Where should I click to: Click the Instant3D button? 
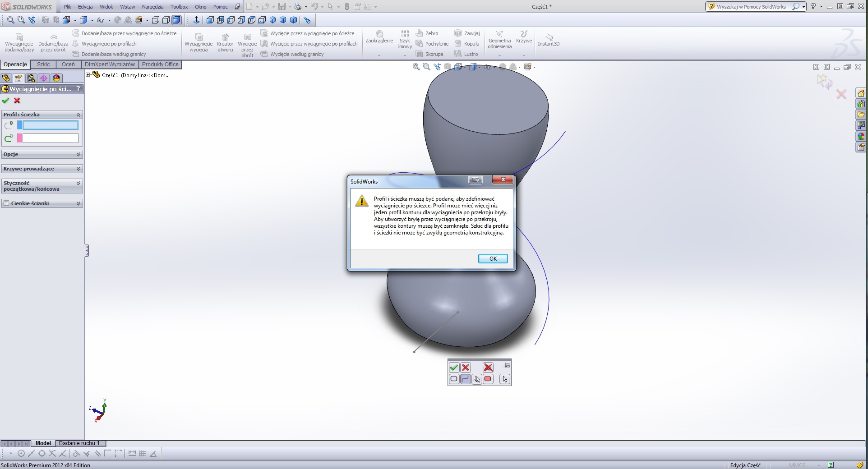pyautogui.click(x=549, y=39)
